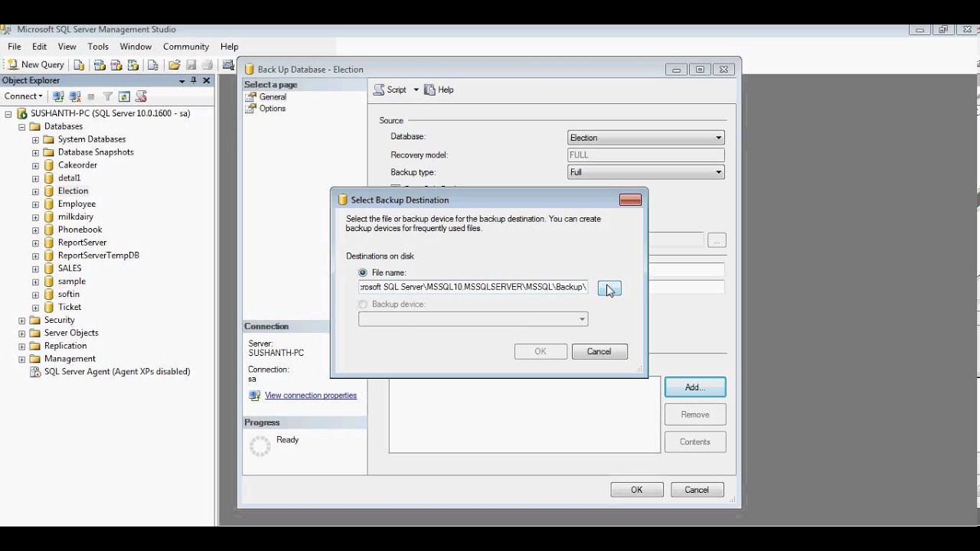Select the Backup device radio button
The height and width of the screenshot is (551, 980).
pyautogui.click(x=363, y=305)
